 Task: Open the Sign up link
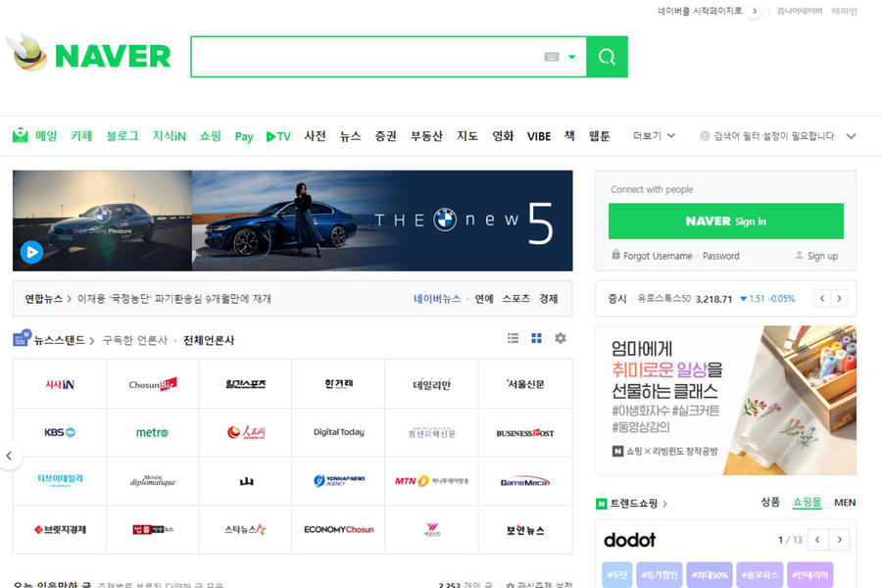point(822,256)
